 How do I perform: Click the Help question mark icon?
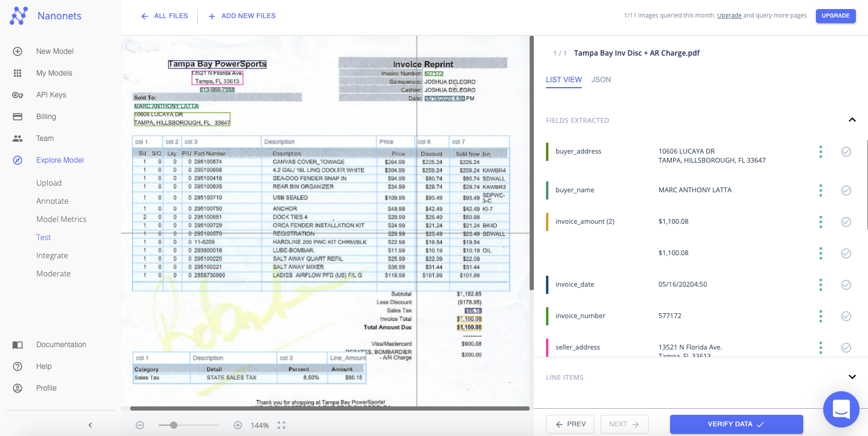coord(18,366)
